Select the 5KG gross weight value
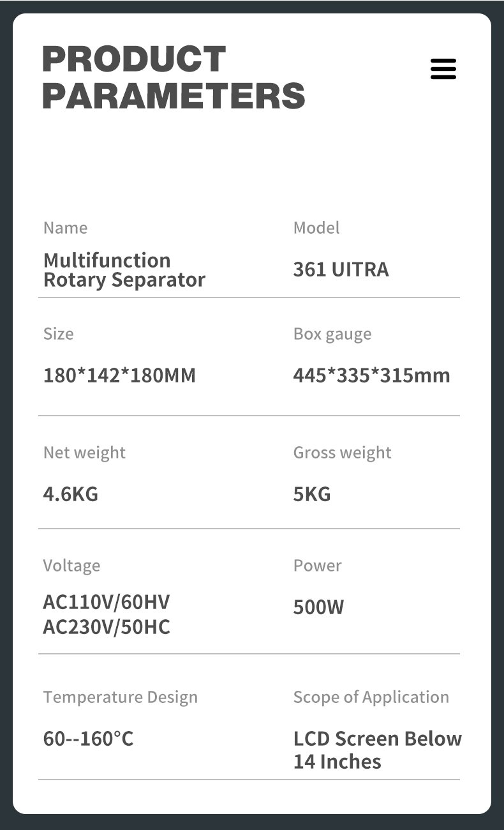 point(312,494)
